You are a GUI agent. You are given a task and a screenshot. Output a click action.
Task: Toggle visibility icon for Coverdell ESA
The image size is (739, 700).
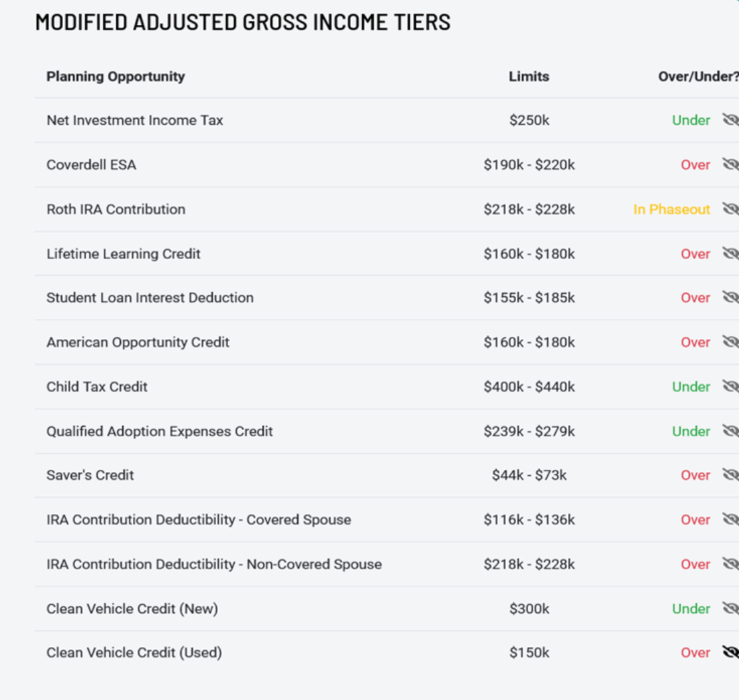(730, 164)
